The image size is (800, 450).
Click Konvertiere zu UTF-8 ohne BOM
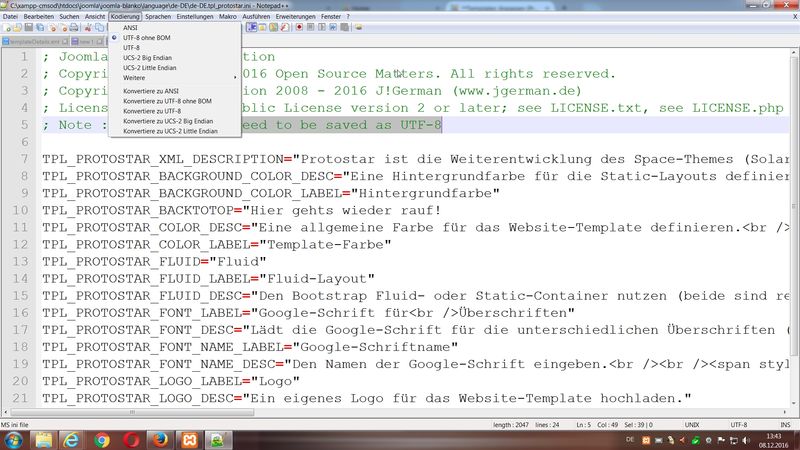point(167,101)
